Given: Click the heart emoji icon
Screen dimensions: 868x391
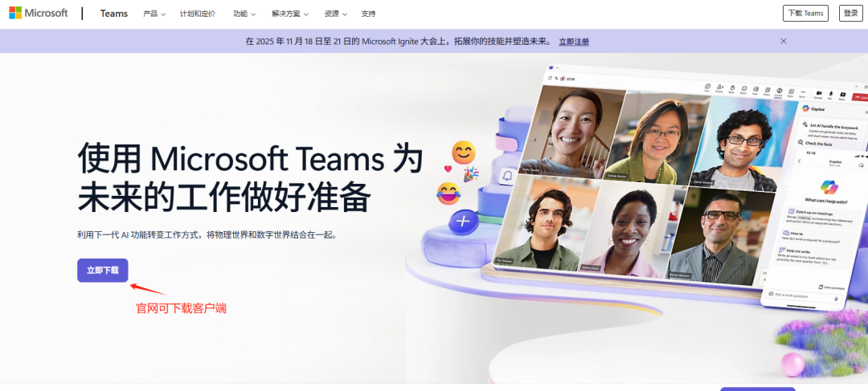Looking at the screenshot, I should tap(448, 169).
